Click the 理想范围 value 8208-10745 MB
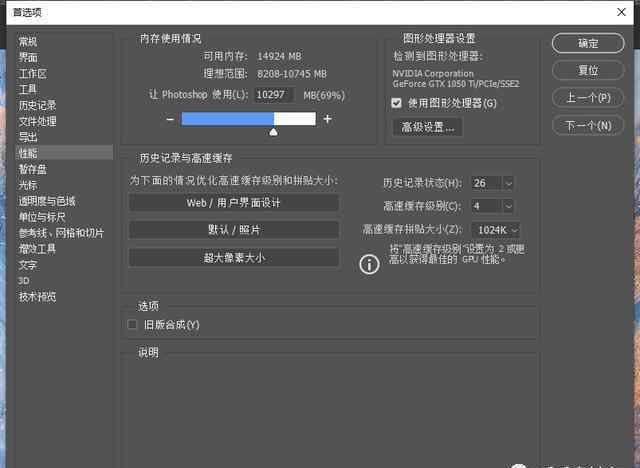 (292, 74)
